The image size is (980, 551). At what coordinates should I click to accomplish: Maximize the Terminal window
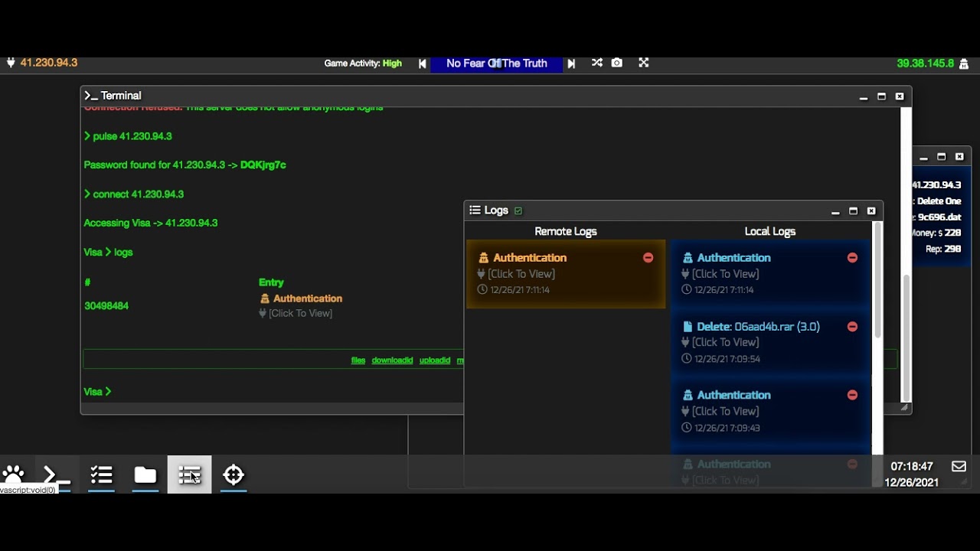[881, 96]
